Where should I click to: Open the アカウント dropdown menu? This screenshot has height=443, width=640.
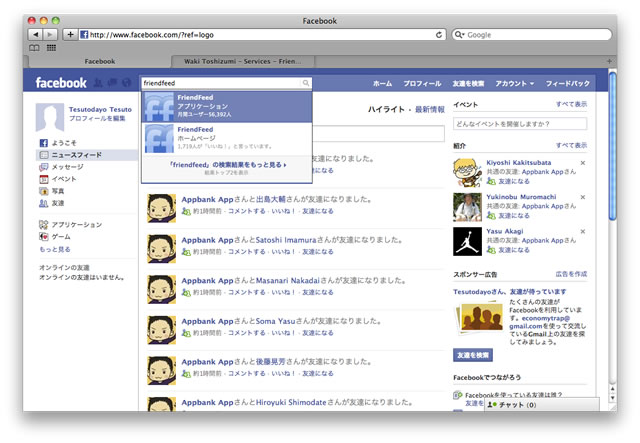[x=514, y=83]
